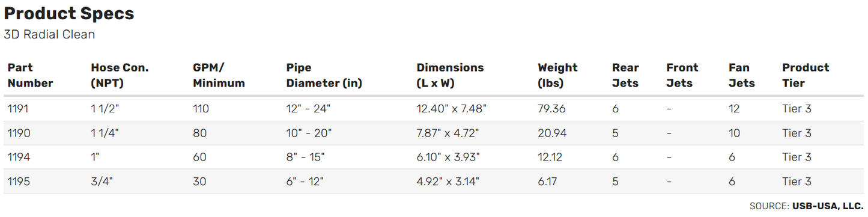Select part number 1194 cell
Viewport: 868px width, 217px height.
pos(18,157)
